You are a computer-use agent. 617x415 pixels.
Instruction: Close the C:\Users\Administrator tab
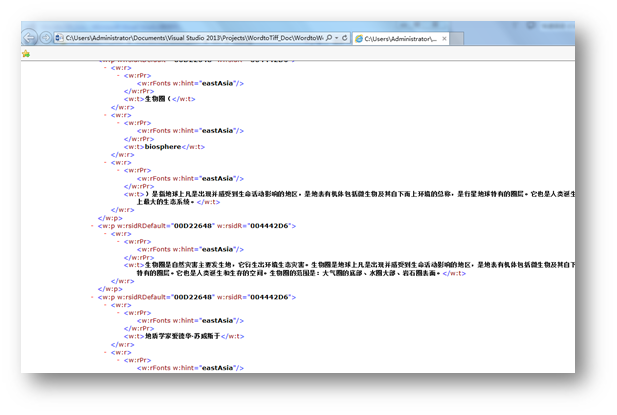(444, 39)
